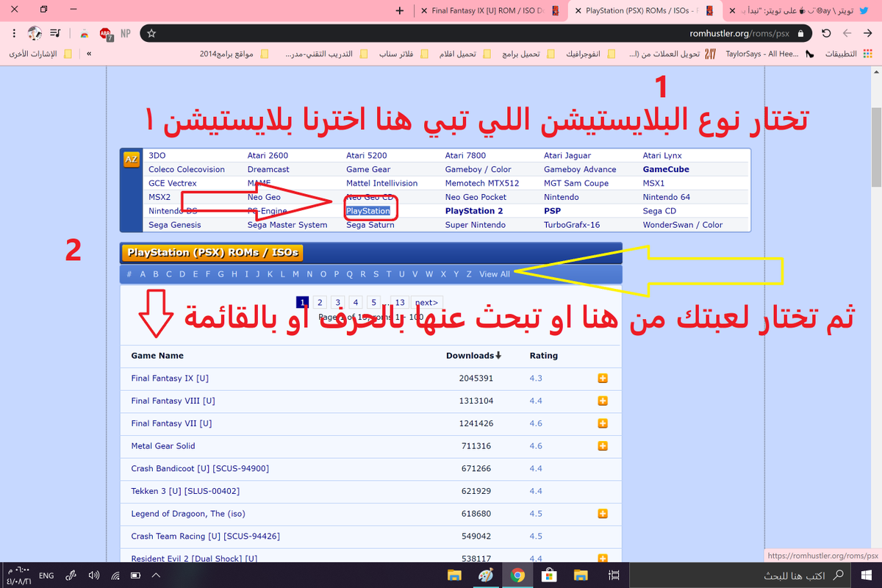The height and width of the screenshot is (588, 882).
Task: Click the Windows taskbar search box
Action: click(x=740, y=575)
